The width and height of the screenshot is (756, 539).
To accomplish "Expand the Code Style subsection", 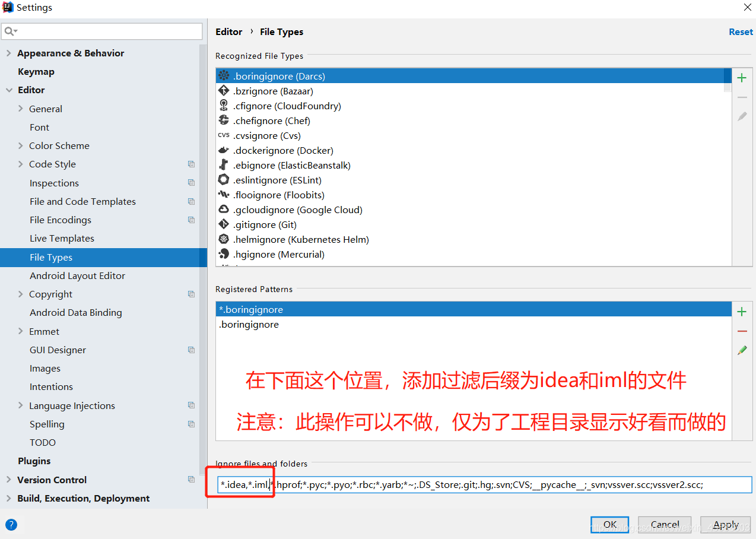I will pos(21,164).
